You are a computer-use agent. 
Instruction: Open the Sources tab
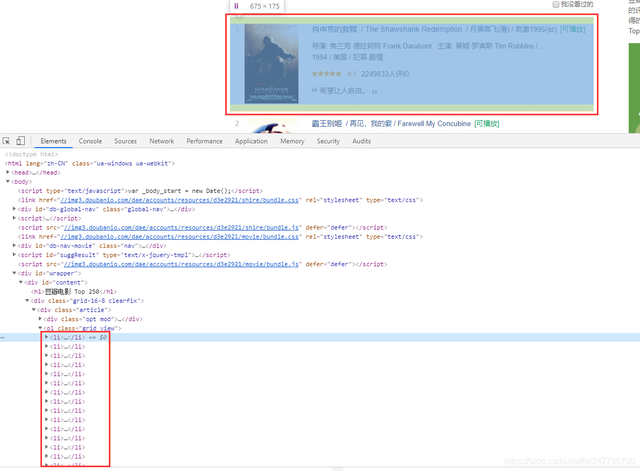coord(125,141)
